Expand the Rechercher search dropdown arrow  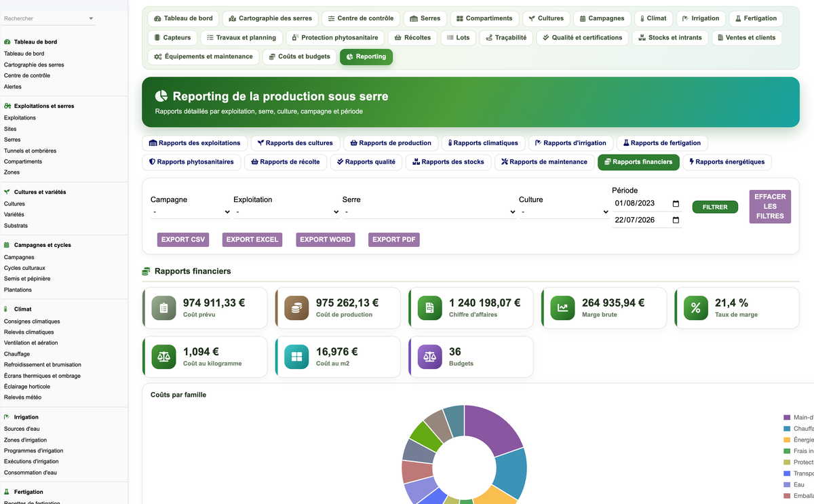[91, 18]
